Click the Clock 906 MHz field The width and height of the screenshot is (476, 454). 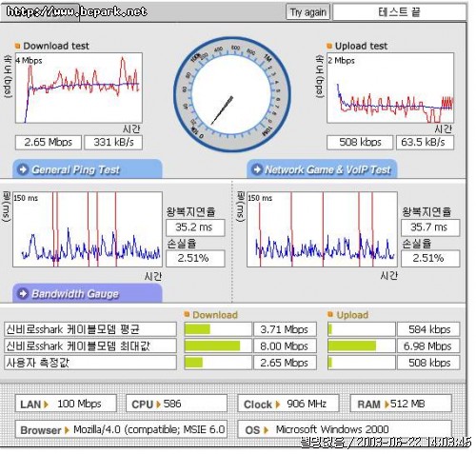point(288,404)
